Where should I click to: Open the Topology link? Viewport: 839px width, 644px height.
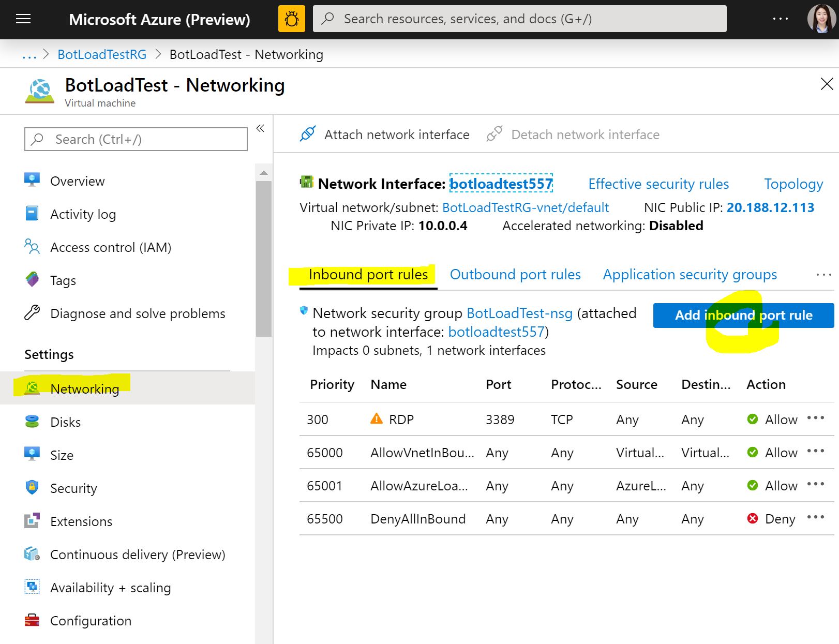point(793,184)
